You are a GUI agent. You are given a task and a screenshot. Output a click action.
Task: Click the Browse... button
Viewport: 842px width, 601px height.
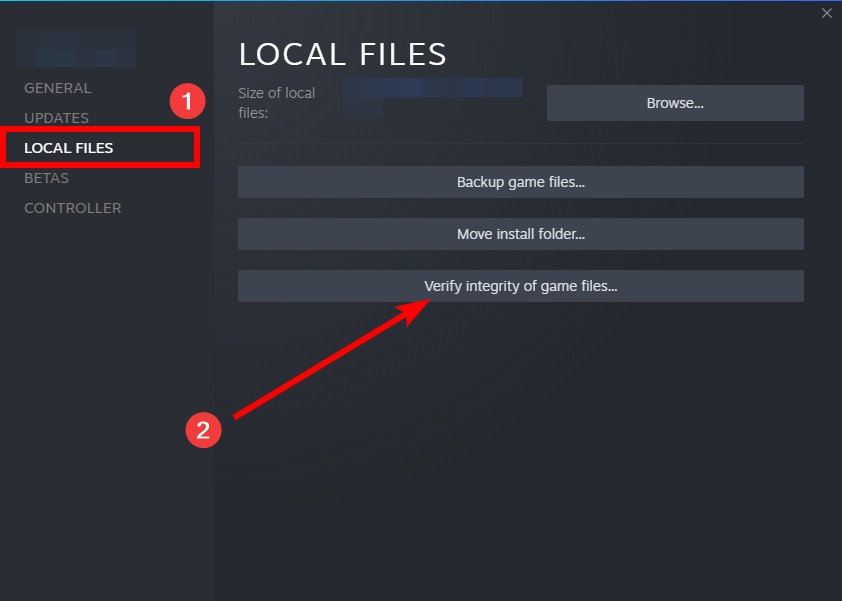[675, 103]
